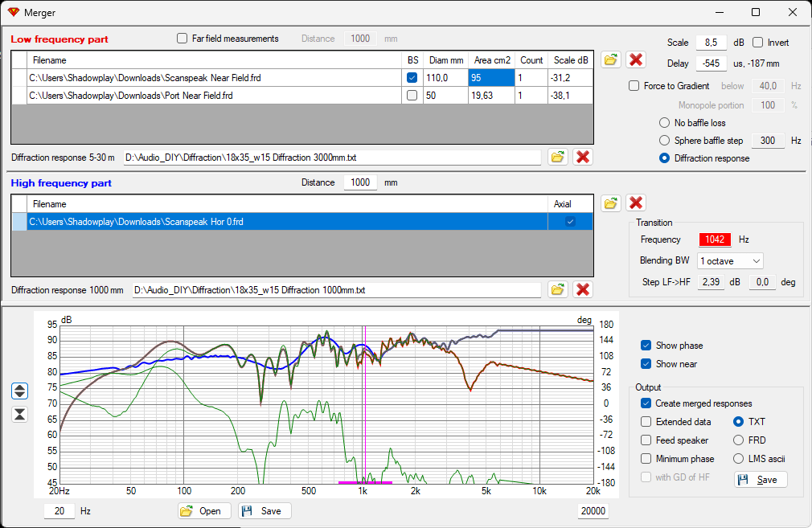Enable Force to Gradient checkbox
The image size is (812, 528).
[634, 86]
